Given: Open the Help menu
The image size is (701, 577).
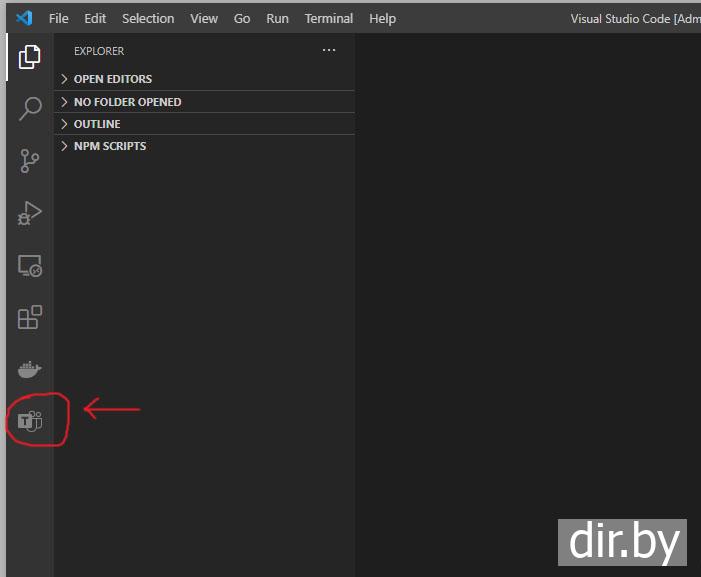Looking at the screenshot, I should tap(383, 19).
